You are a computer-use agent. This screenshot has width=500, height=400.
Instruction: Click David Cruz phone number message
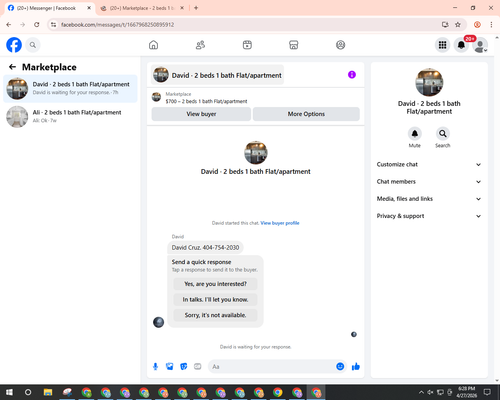tap(205, 248)
